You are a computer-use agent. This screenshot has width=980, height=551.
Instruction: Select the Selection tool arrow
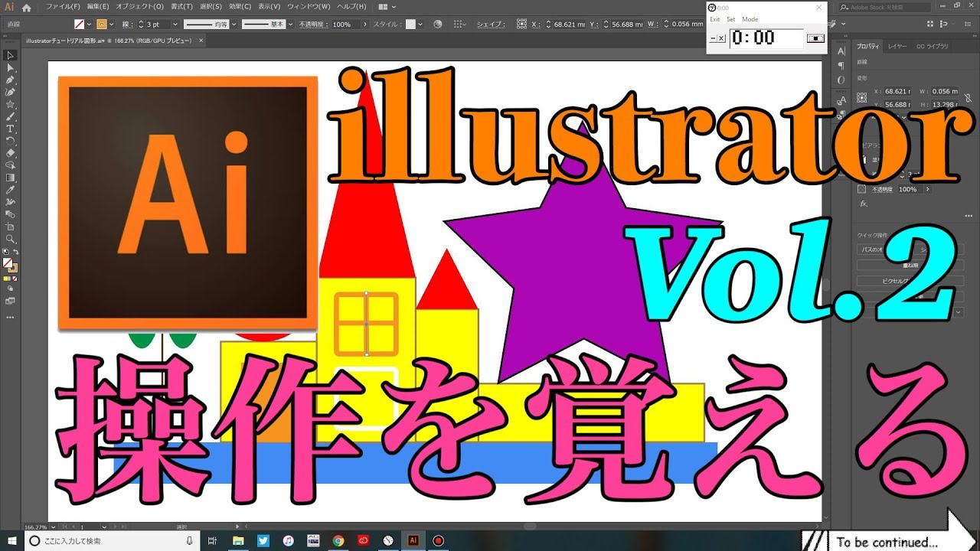11,55
